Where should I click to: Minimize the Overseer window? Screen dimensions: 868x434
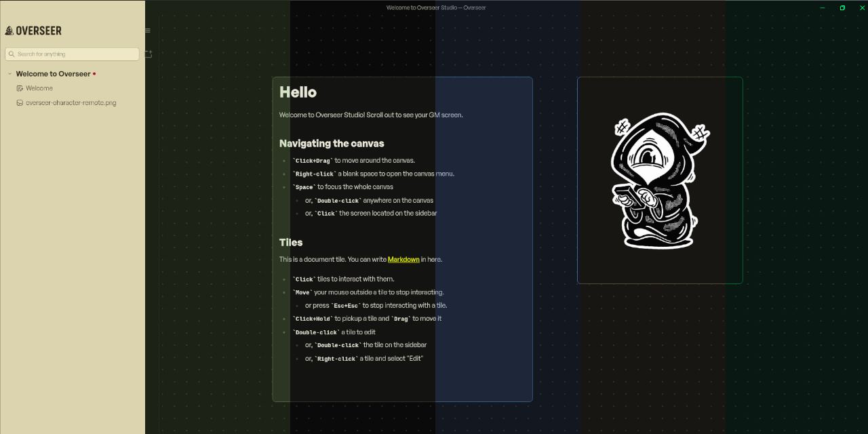coord(823,8)
